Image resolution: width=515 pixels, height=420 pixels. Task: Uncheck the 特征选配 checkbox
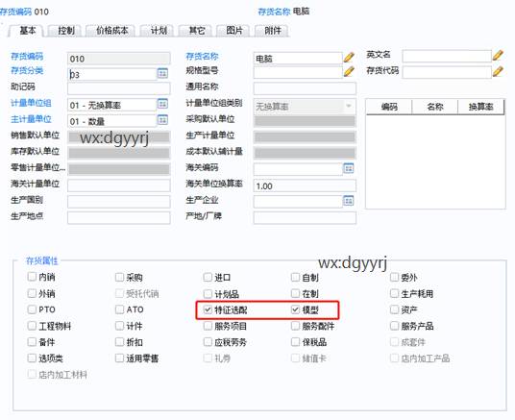tap(208, 309)
